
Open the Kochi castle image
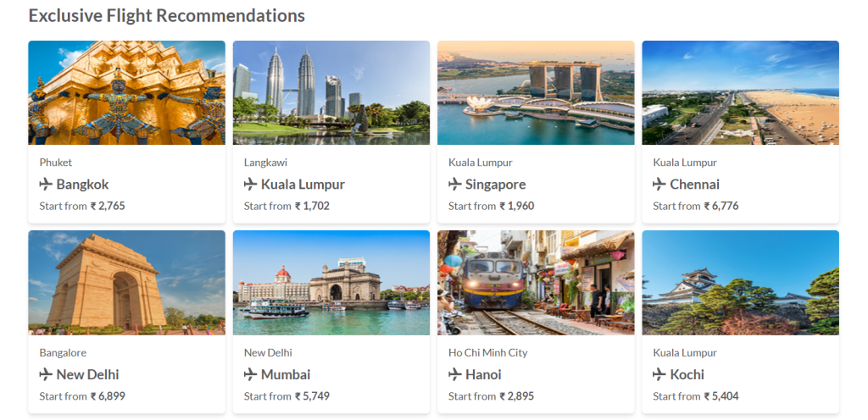click(x=740, y=283)
